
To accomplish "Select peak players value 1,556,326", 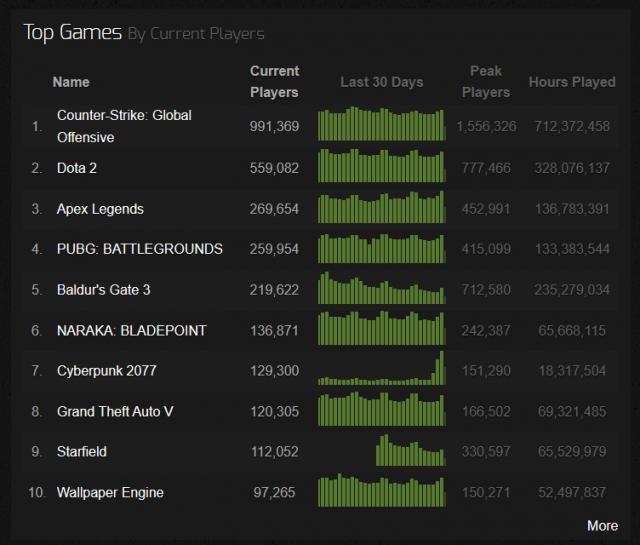I will [x=486, y=127].
